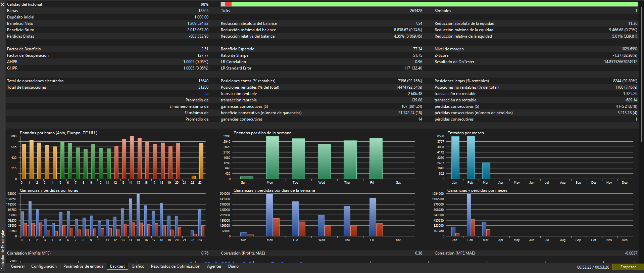Screen dimensions: 644x273
Task: Open the General tab
Action: coord(18,266)
